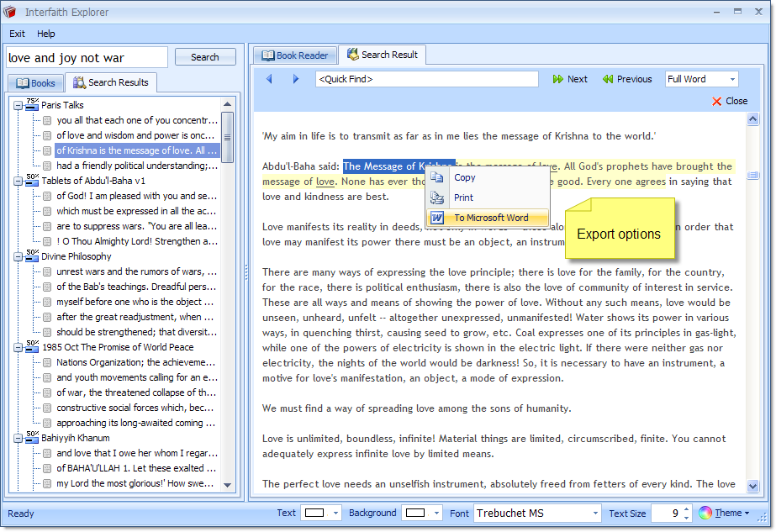This screenshot has width=776, height=532.
Task: Collapse the Divine Philosophy tree node
Action: 17,256
